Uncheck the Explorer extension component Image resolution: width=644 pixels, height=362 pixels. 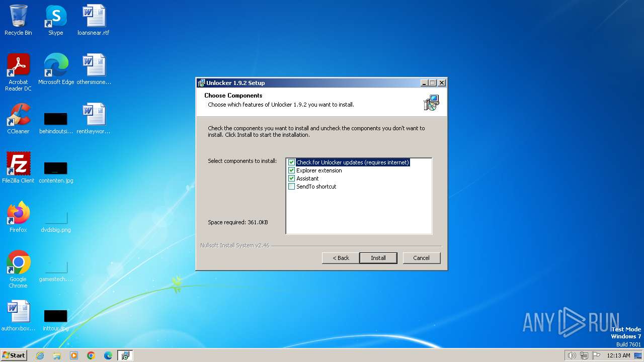291,170
